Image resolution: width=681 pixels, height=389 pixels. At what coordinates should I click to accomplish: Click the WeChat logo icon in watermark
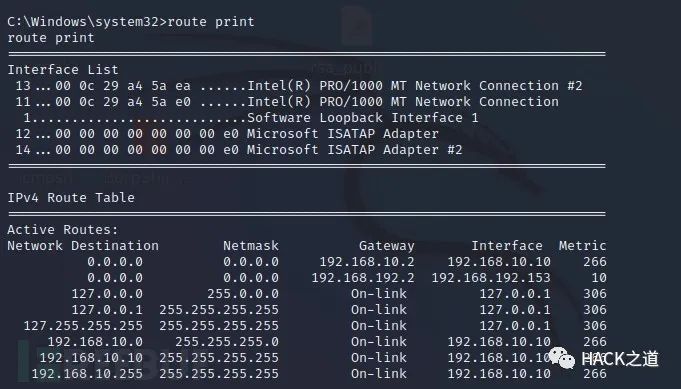pos(562,358)
